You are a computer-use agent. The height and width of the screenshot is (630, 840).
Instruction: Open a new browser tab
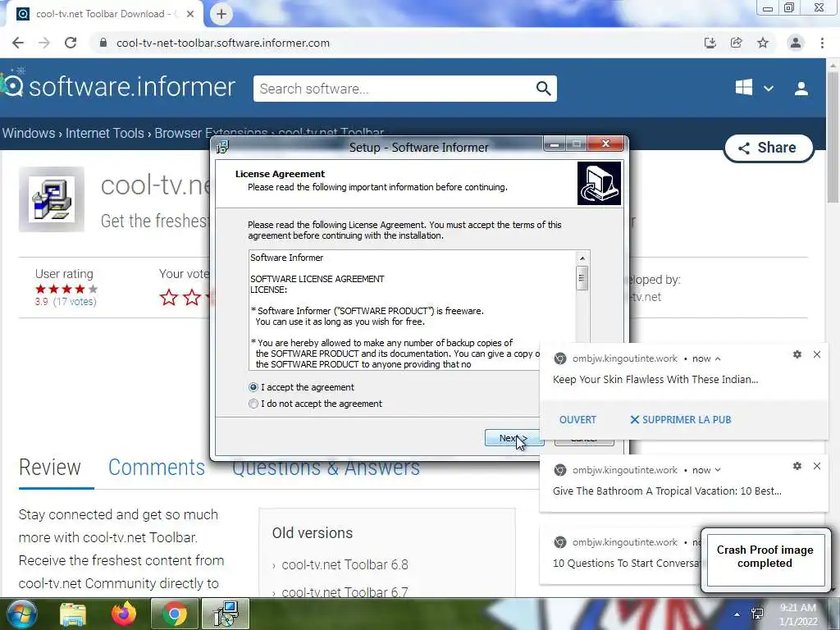[221, 14]
